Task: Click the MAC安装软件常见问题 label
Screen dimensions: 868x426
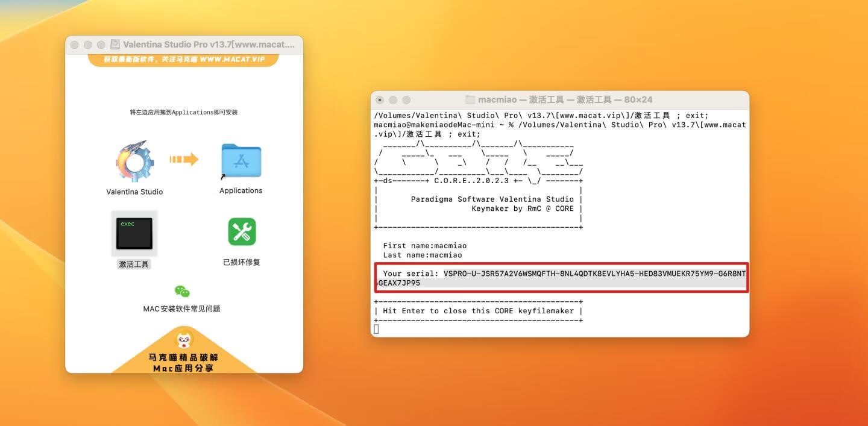Action: point(181,309)
